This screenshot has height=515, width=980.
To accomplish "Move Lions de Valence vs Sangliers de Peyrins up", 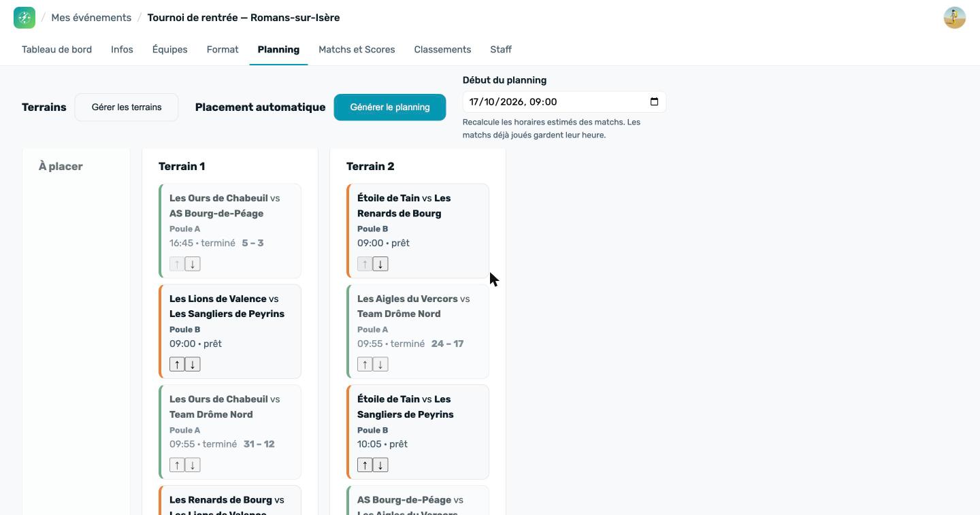I will click(177, 365).
